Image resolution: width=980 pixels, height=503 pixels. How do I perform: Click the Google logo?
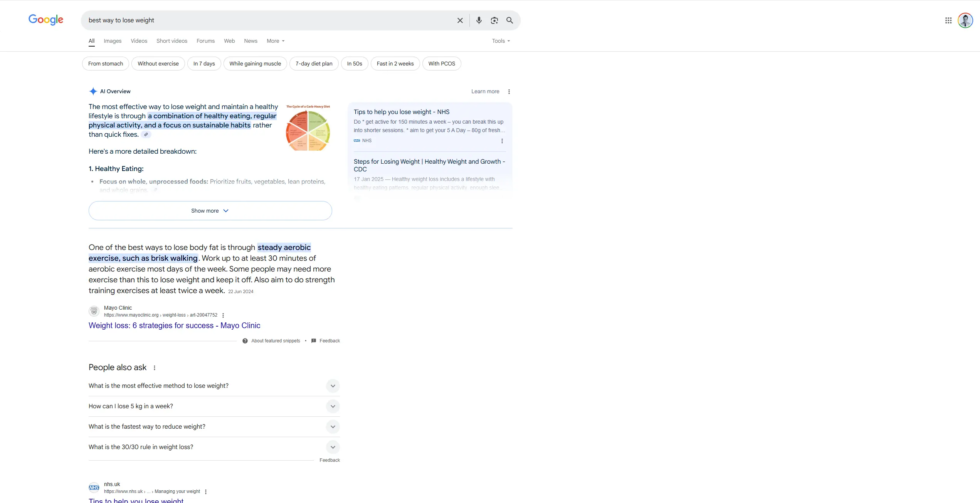(x=46, y=20)
